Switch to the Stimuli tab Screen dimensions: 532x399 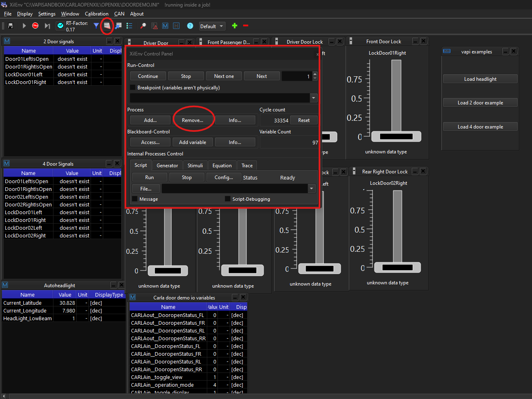pyautogui.click(x=195, y=166)
